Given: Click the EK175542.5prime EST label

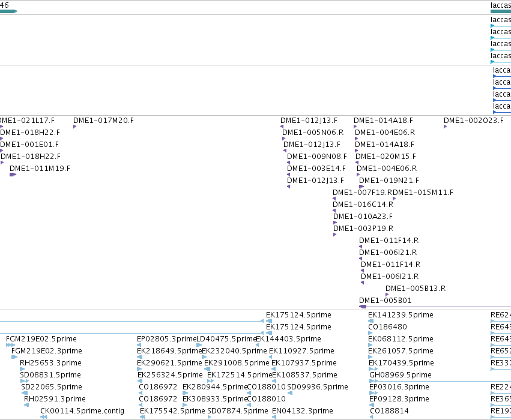Looking at the screenshot, I should pos(172,411).
